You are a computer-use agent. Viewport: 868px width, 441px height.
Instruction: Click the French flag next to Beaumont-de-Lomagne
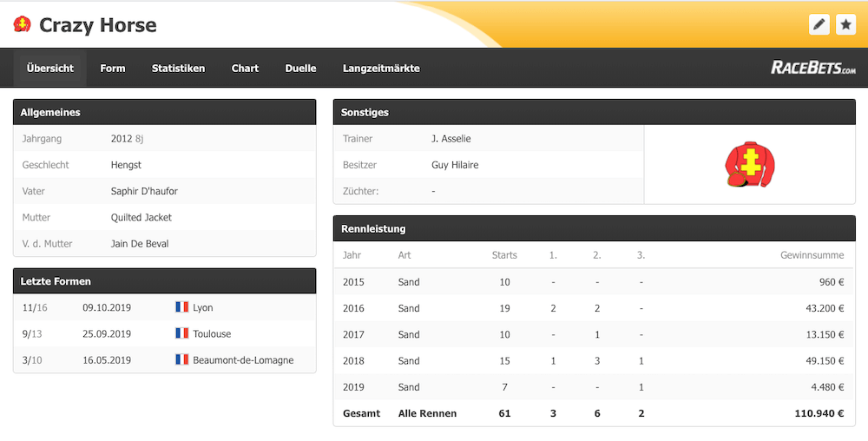181,359
